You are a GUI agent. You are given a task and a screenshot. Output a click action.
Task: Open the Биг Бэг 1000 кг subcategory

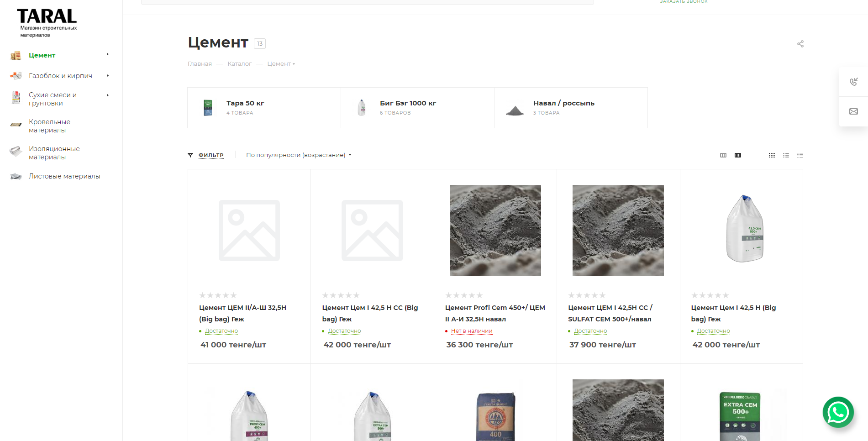[x=408, y=103]
